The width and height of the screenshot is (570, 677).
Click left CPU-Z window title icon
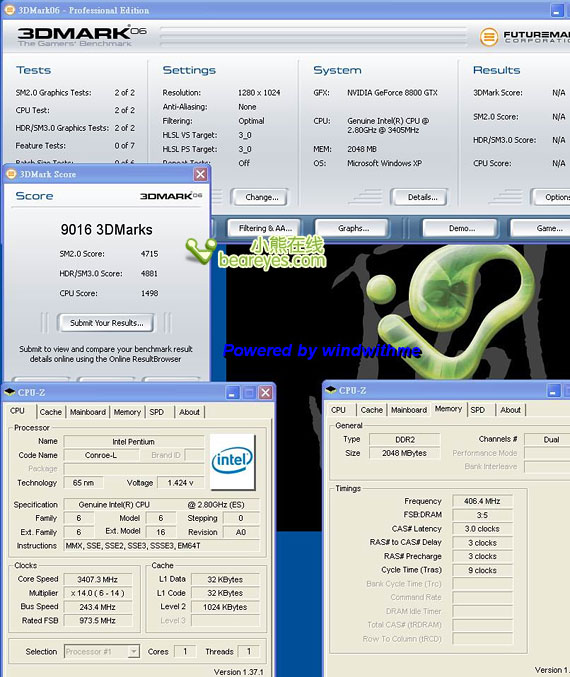click(10, 392)
